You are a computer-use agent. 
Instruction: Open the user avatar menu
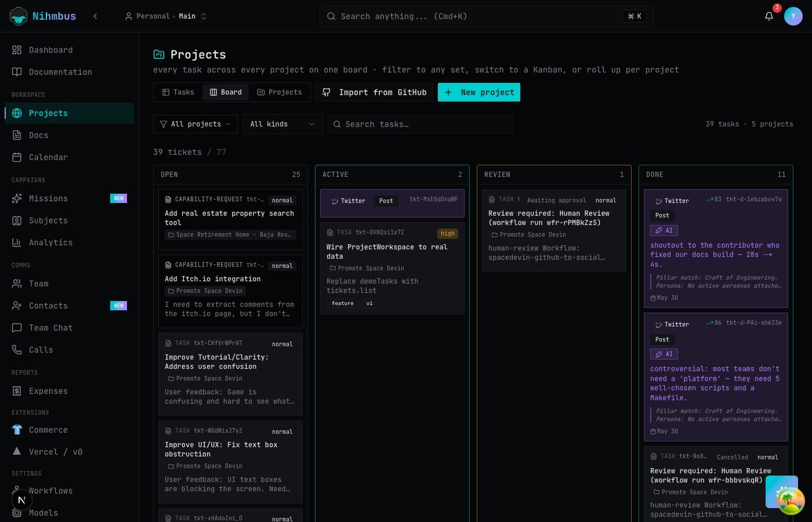793,16
